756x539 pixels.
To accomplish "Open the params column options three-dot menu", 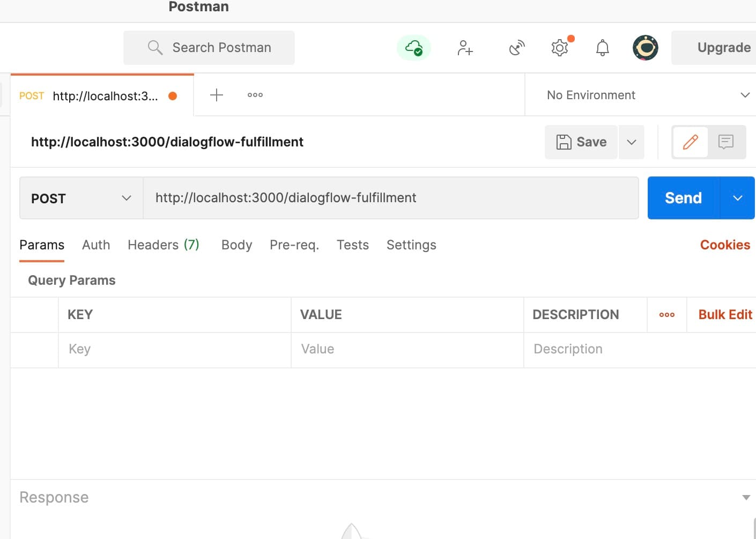I will point(667,315).
